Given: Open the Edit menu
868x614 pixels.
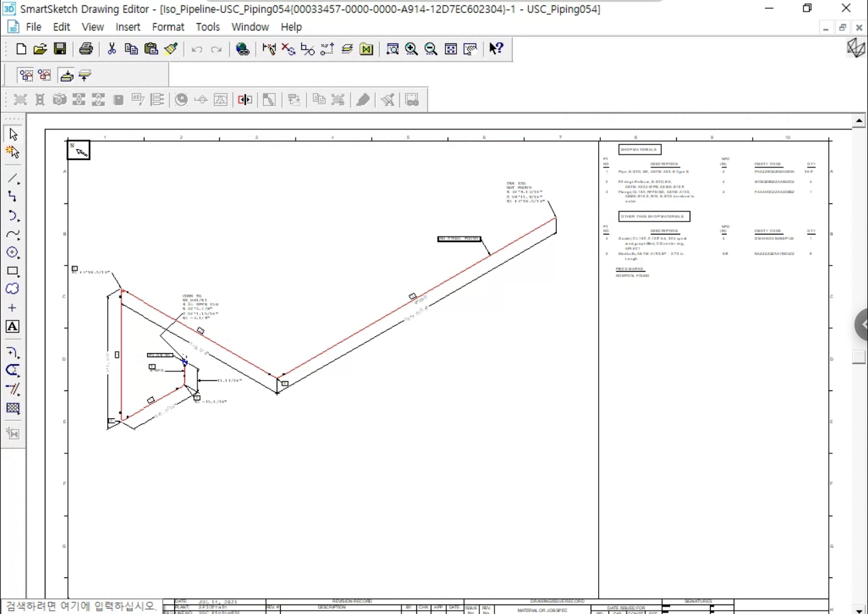Looking at the screenshot, I should (x=62, y=27).
